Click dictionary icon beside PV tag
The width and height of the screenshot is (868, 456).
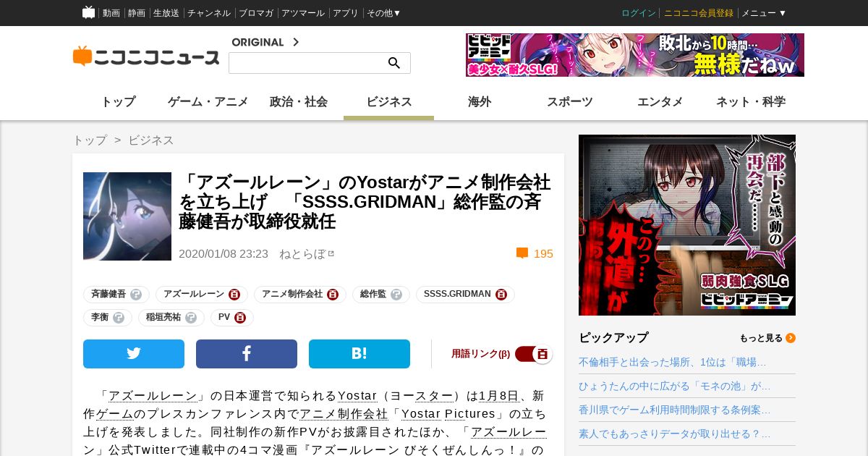click(240, 318)
